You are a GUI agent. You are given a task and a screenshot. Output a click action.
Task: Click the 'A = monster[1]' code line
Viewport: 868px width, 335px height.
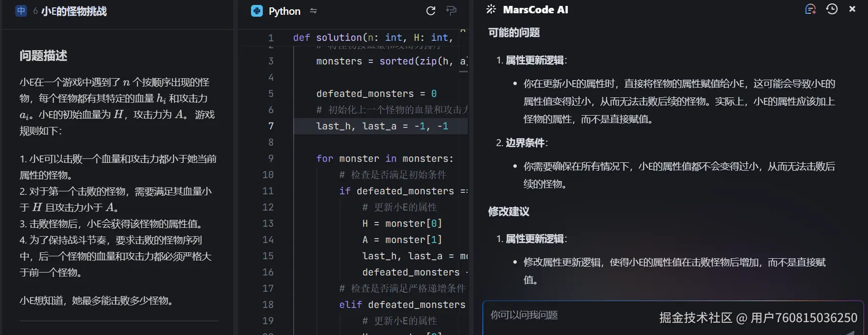pyautogui.click(x=402, y=240)
